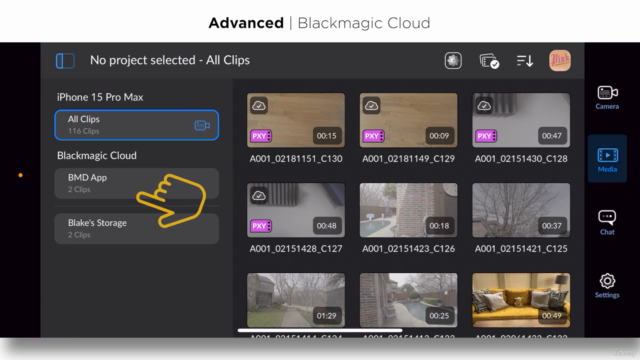Viewport: 640px width, 360px height.
Task: Click PXY proxy badge on clip C130
Action: pyautogui.click(x=261, y=136)
